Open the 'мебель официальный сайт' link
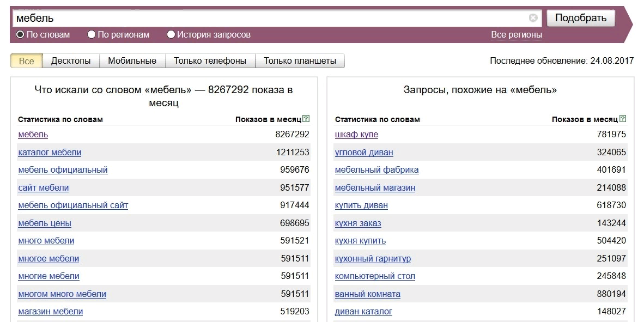The height and width of the screenshot is (322, 644). click(73, 205)
